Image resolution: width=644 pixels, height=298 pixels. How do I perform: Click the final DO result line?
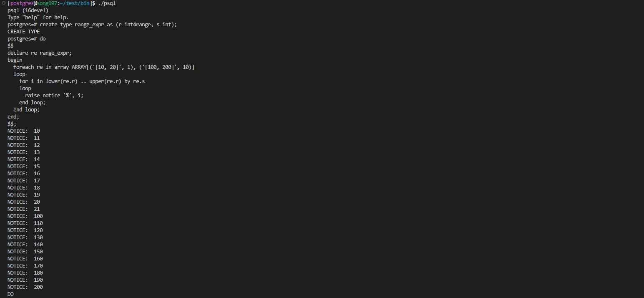point(10,294)
